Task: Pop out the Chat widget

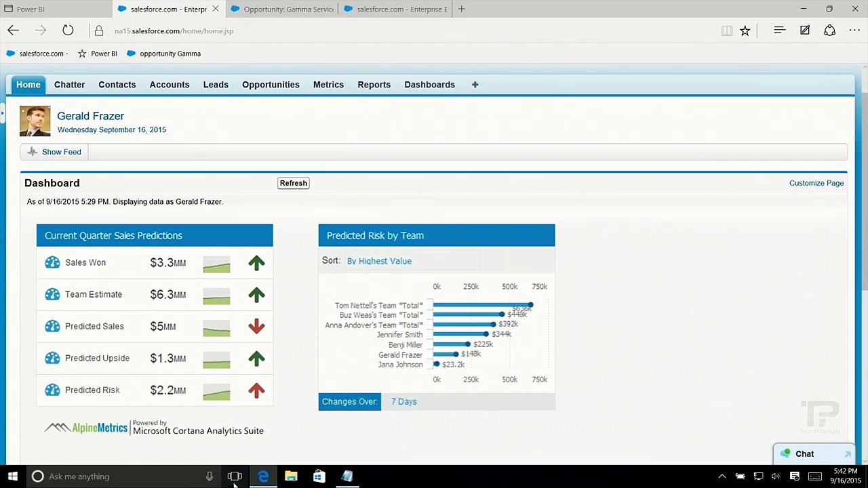Action: tap(848, 454)
